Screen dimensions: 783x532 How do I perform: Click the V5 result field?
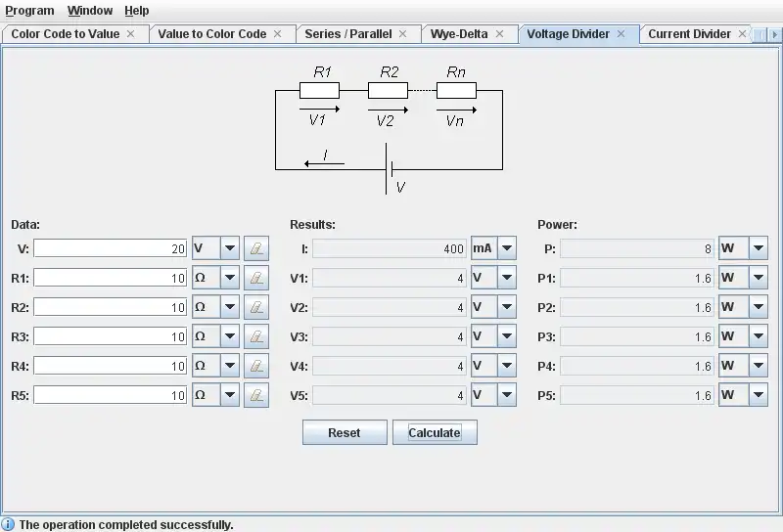[389, 395]
